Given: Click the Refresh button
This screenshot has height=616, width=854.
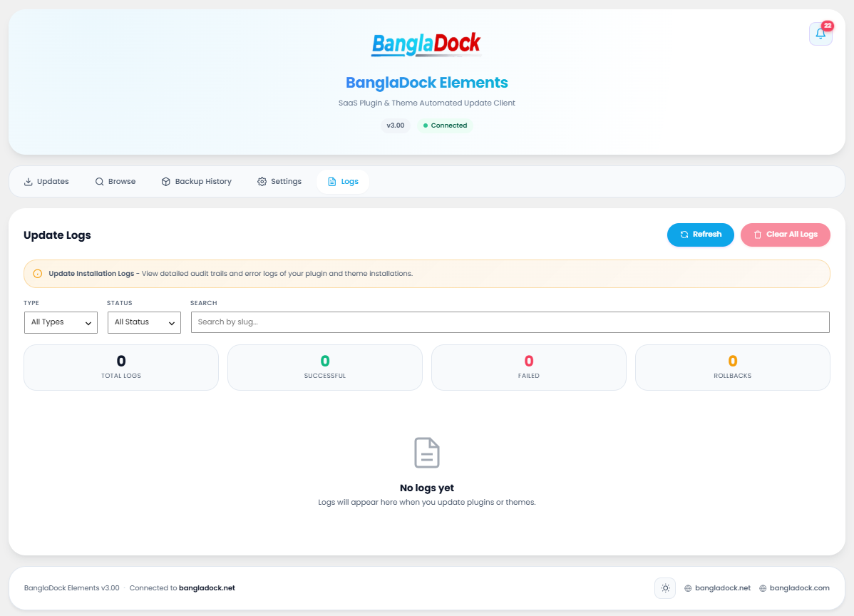Looking at the screenshot, I should pos(701,235).
